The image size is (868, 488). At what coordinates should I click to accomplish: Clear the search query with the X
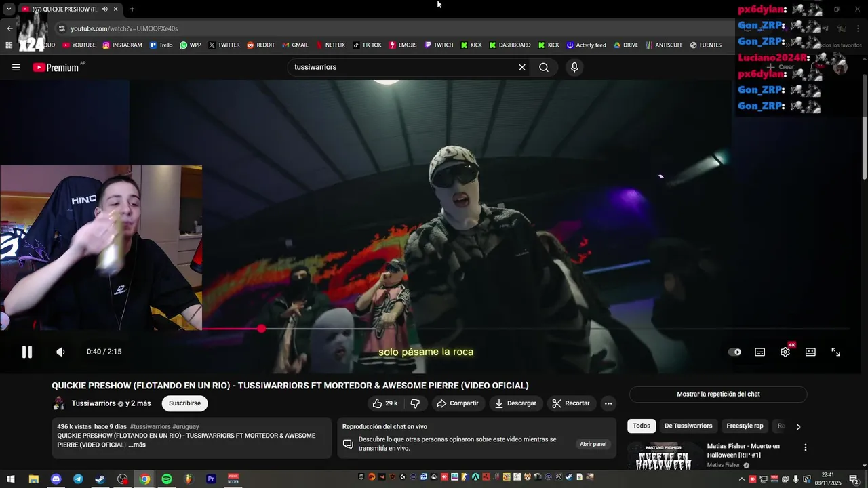tap(522, 67)
